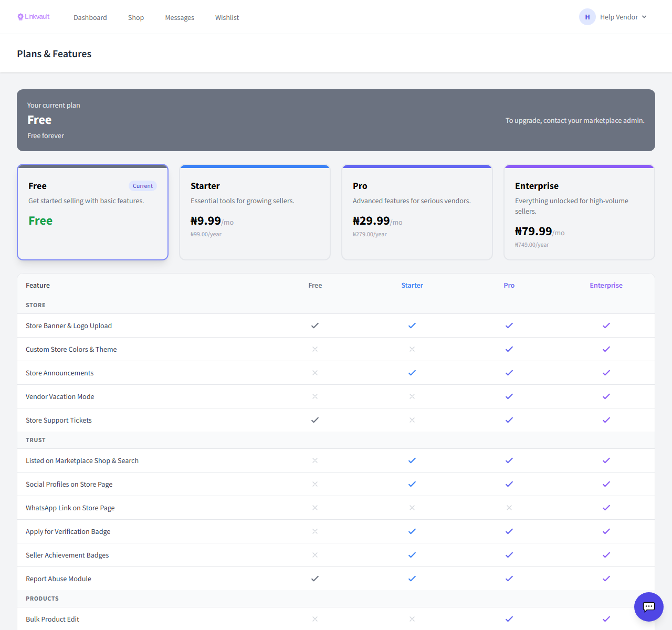Click the Starter column header
Viewport: 672px width, 630px height.
412,285
